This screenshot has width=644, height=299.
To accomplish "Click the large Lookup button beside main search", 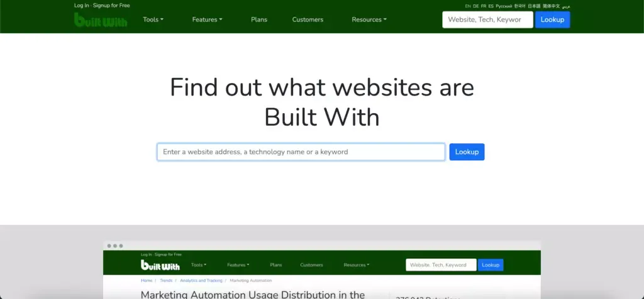I will click(467, 152).
